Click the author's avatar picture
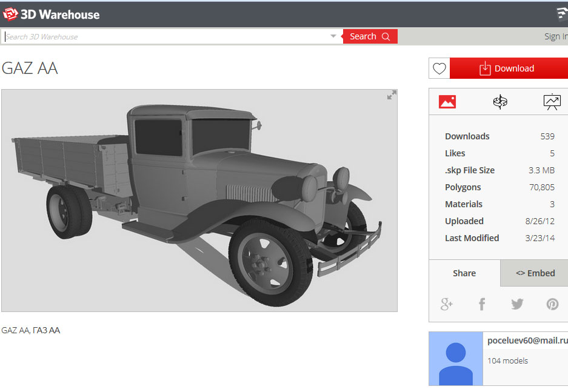Image resolution: width=568 pixels, height=392 pixels. pos(456,359)
